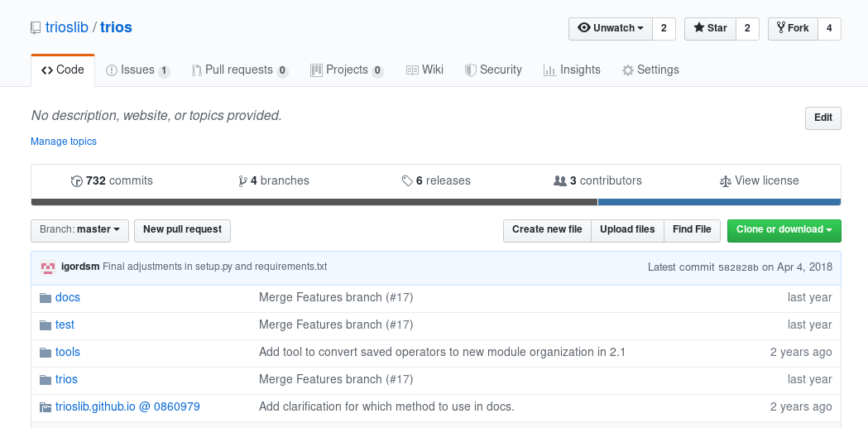Click the docs folder icon
This screenshot has width=868, height=428.
46,298
